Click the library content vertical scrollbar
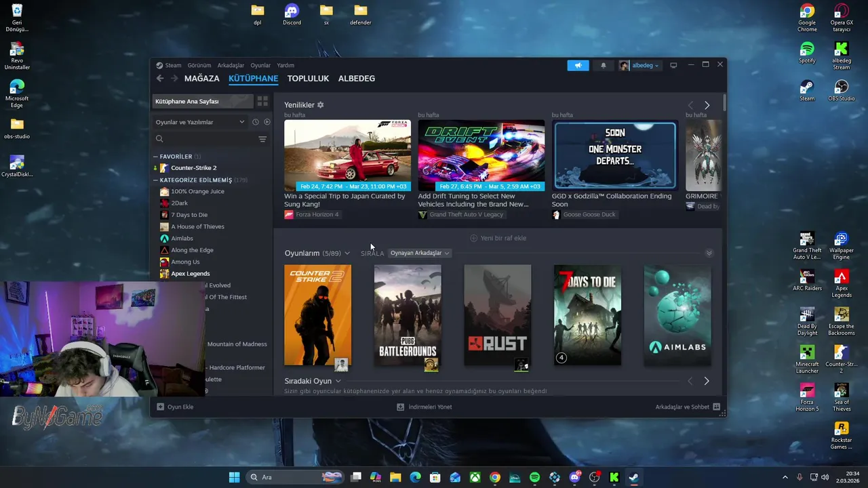868x488 pixels. pyautogui.click(x=724, y=104)
